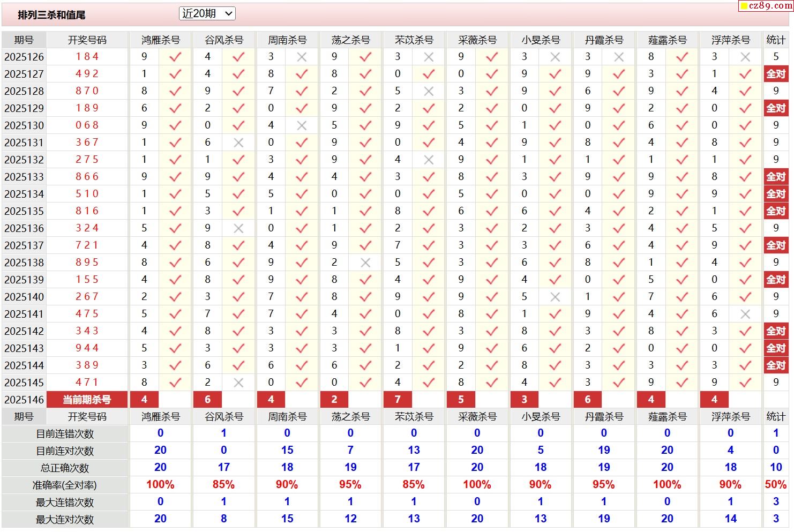Click the winning numbers '7 2 1' for 2025137

tap(87, 245)
